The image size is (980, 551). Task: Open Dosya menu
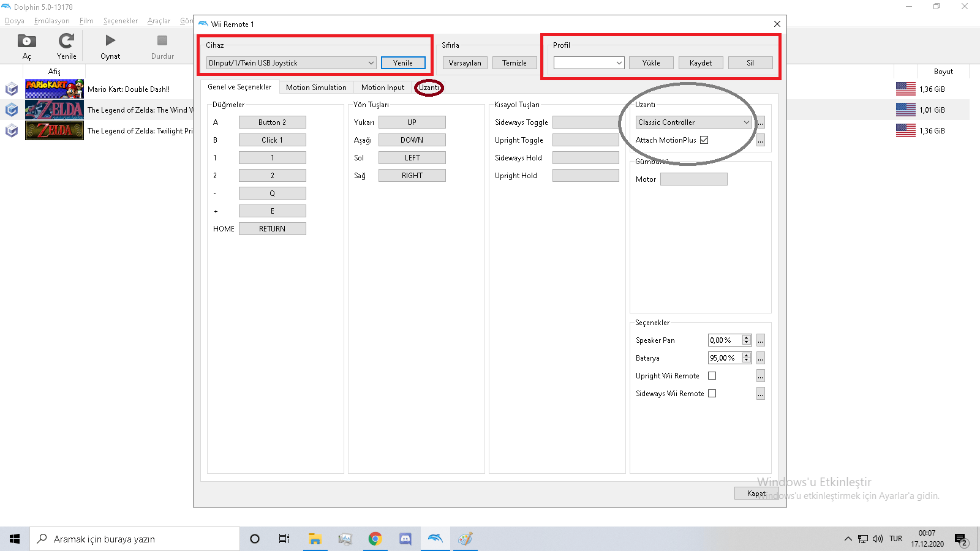click(x=15, y=21)
